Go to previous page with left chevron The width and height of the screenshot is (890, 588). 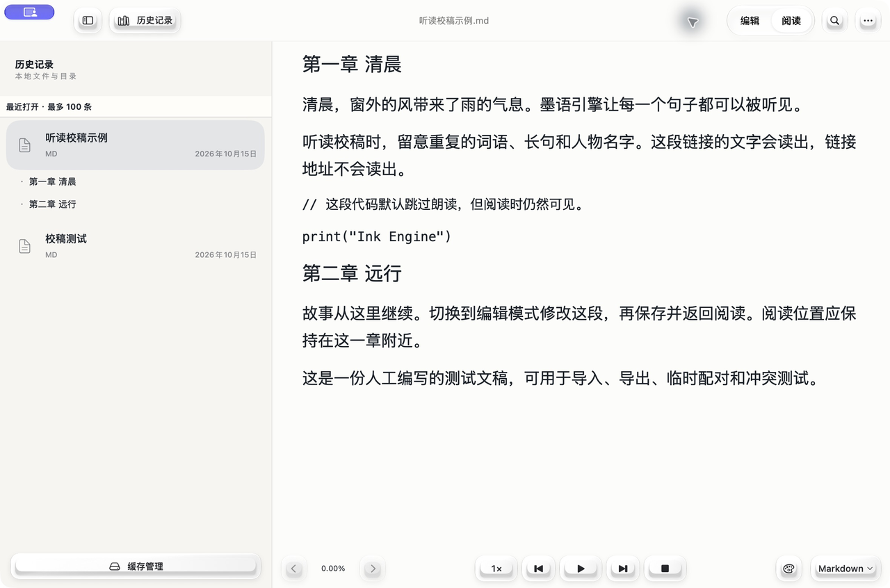coord(293,569)
